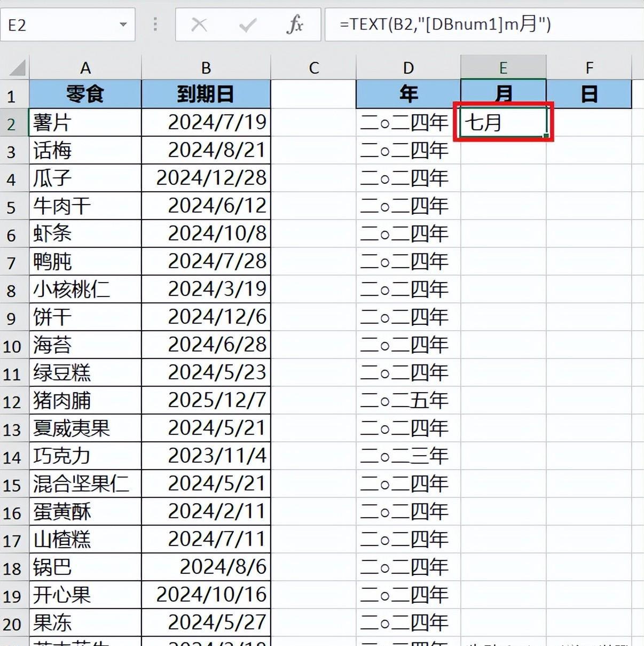Click date cell 2025/12/7
The height and width of the screenshot is (646, 644).
(206, 400)
